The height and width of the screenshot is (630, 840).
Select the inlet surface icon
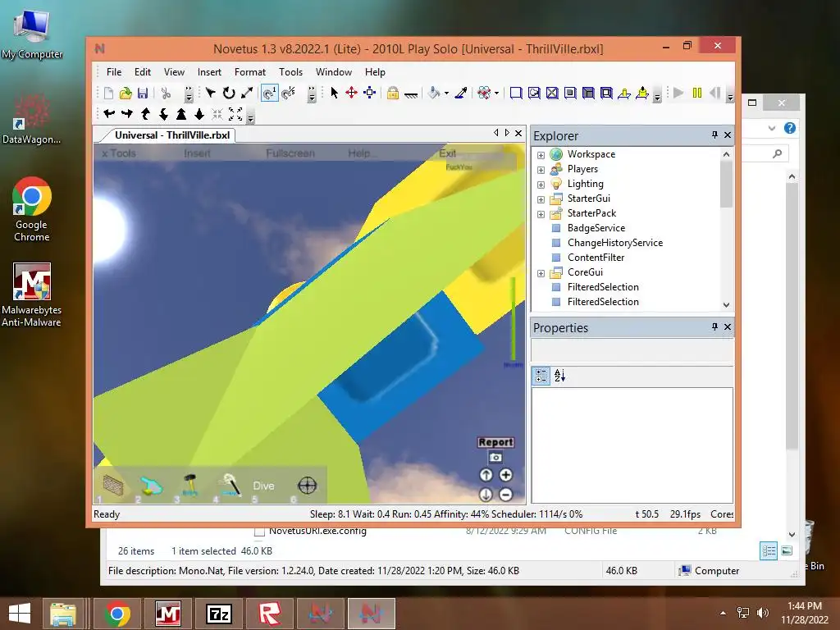588,94
